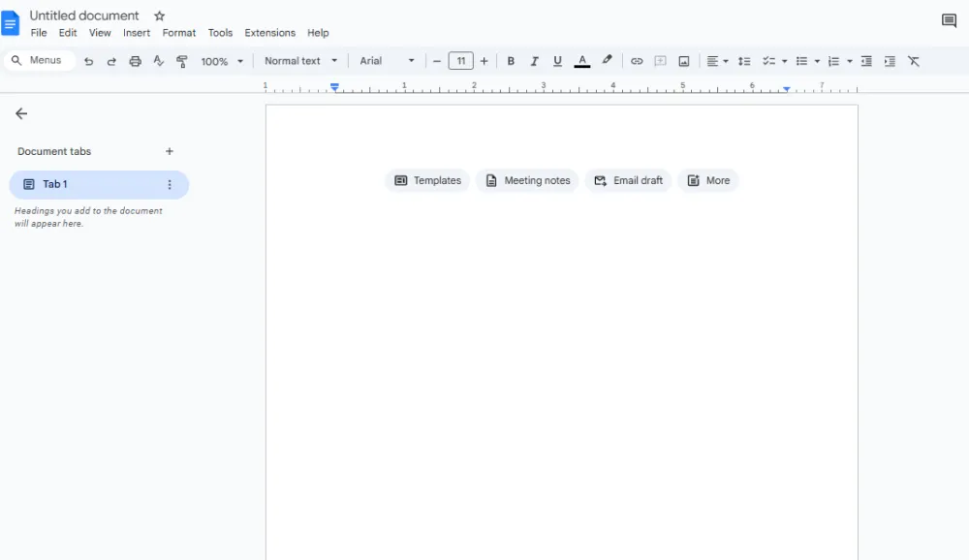Click the Meeting notes chip
This screenshot has height=560, width=969.
(527, 180)
